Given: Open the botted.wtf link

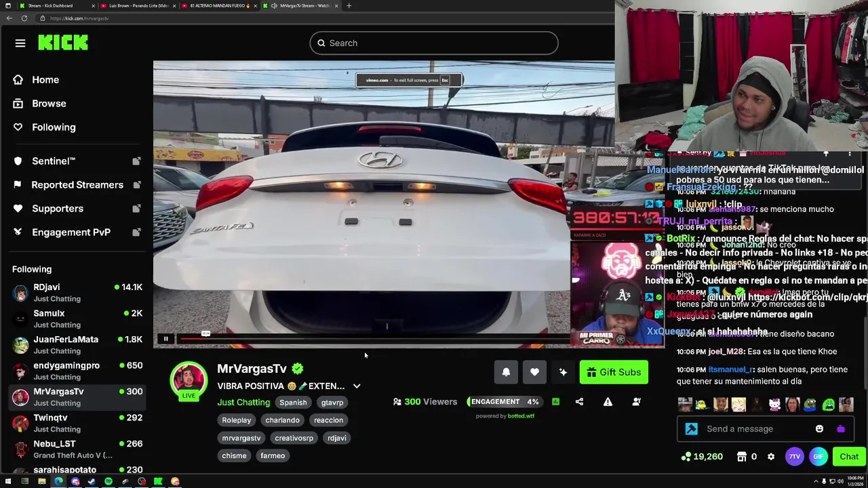Looking at the screenshot, I should (521, 416).
